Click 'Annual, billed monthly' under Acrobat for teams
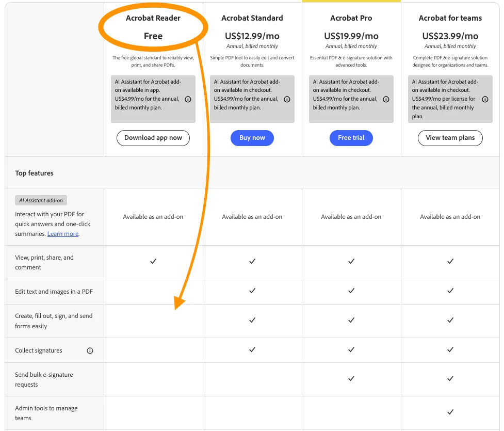Screen dimensions: 504x431 pyautogui.click(x=450, y=46)
